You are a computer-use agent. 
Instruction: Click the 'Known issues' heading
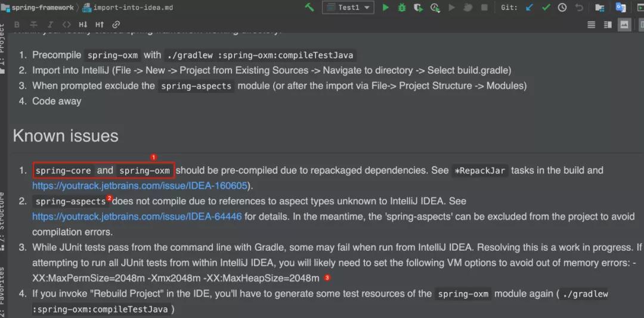(66, 136)
